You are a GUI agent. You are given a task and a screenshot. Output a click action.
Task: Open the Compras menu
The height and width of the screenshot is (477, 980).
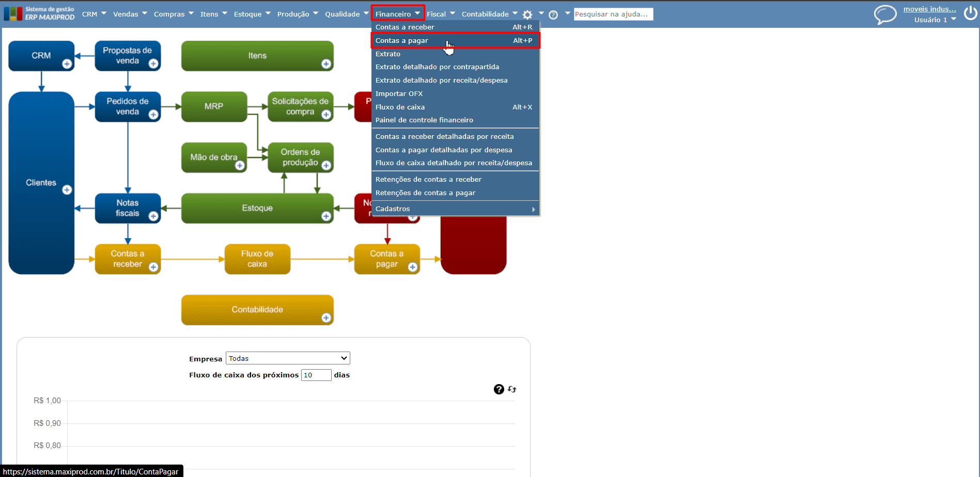(x=174, y=14)
